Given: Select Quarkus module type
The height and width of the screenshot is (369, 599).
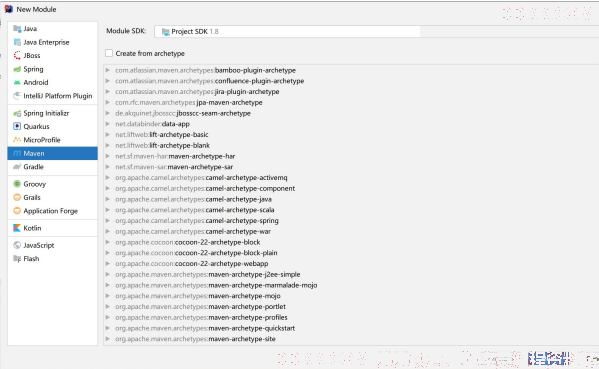Looking at the screenshot, I should [x=53, y=126].
